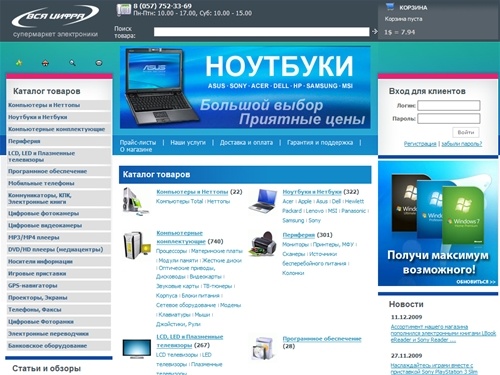Select Периферия in the sidebar catalog
Viewport: 500px width, 375px height.
point(59,141)
